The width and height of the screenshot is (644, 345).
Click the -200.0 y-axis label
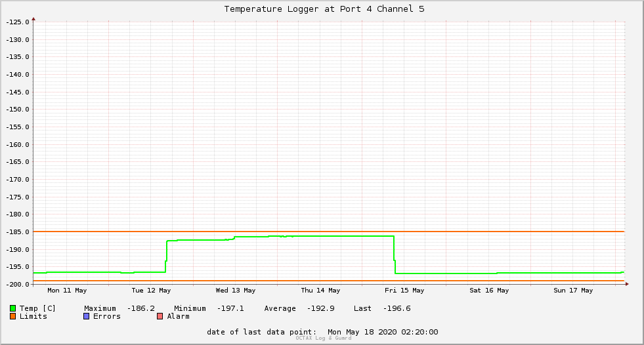coord(18,285)
